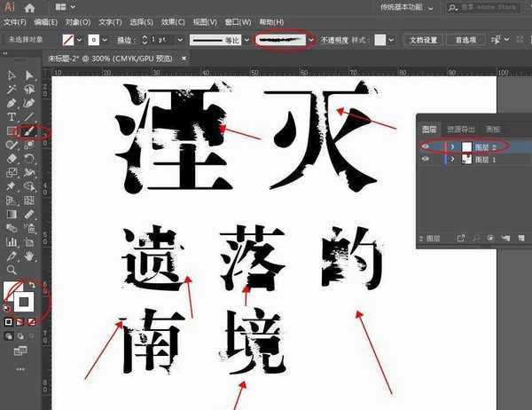Enable Draw Behind mode
532x410 pixels.
point(20,336)
